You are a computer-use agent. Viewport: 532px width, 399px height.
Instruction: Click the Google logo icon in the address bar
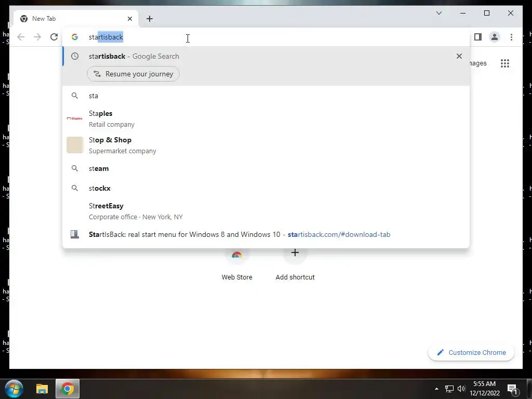click(x=75, y=37)
